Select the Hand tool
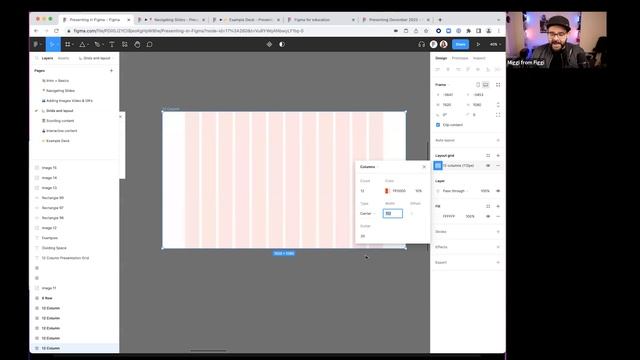 pyautogui.click(x=137, y=44)
